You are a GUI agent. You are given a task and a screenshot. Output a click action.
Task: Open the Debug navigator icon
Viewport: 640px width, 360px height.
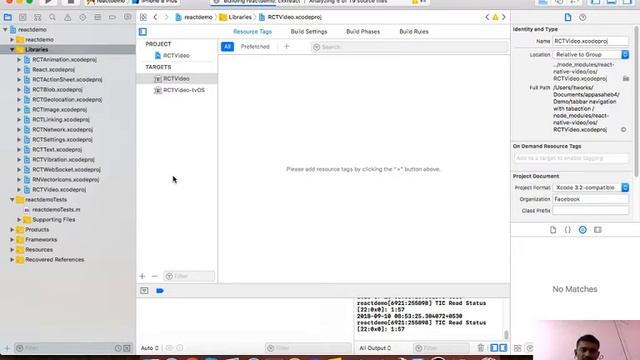(98, 17)
